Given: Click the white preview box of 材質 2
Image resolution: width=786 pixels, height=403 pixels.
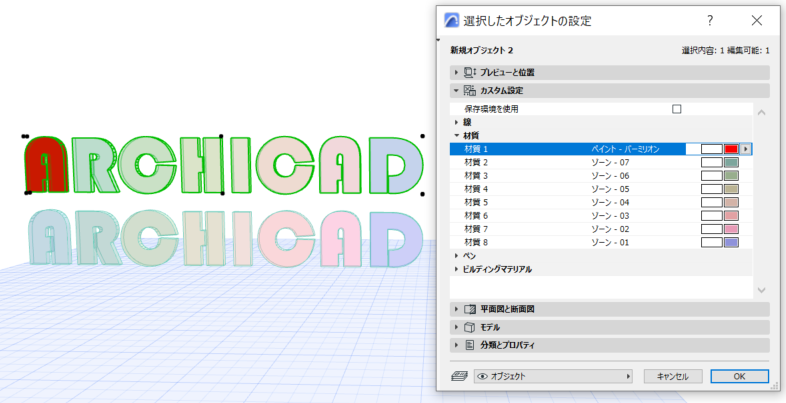Looking at the screenshot, I should tap(712, 162).
